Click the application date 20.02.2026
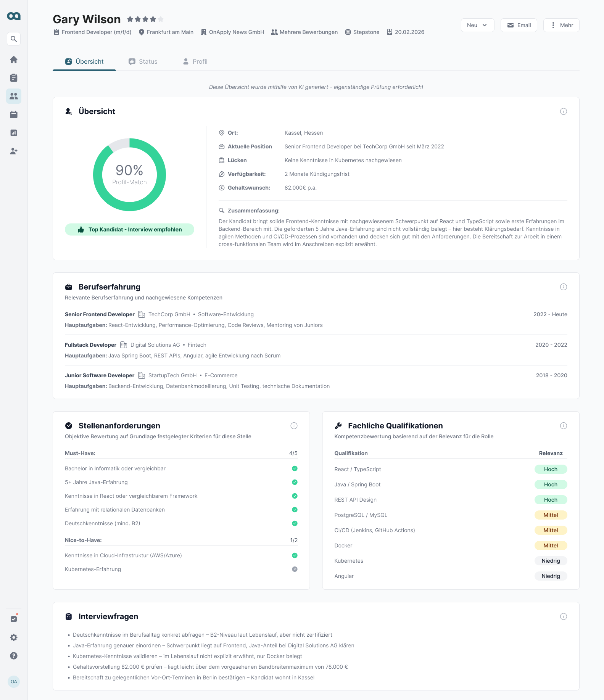604x700 pixels. coord(406,32)
